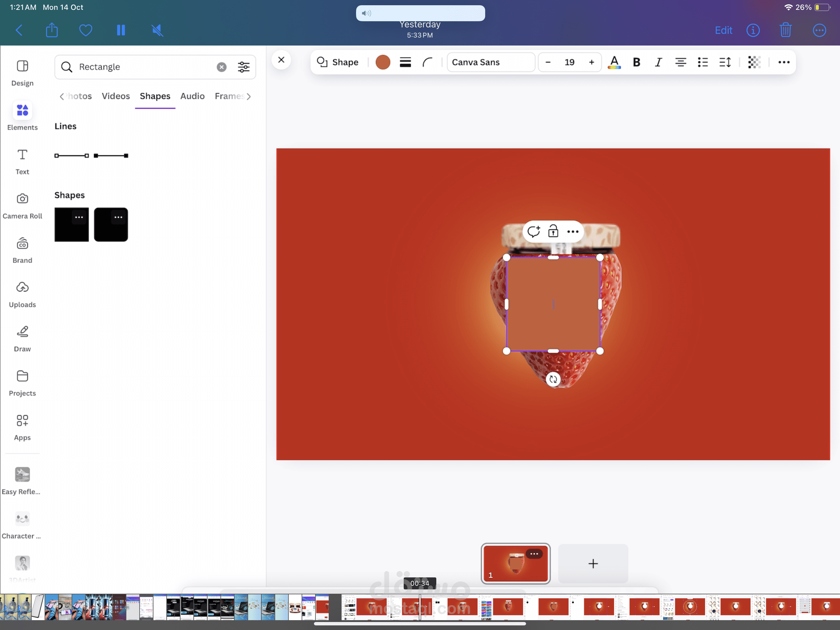Switch to the Audio tab

point(192,96)
